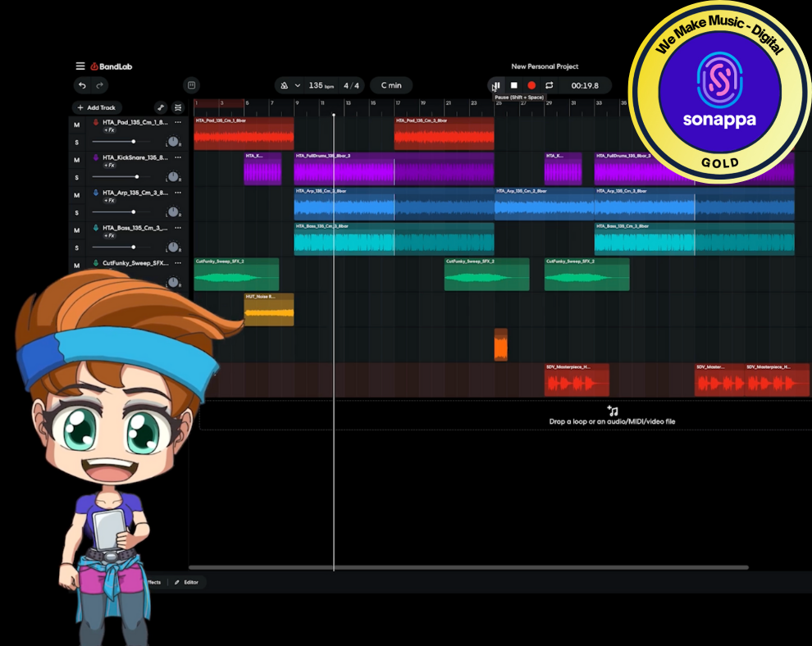Click the 135 bpm tempo field
This screenshot has width=812, height=646.
coord(321,85)
